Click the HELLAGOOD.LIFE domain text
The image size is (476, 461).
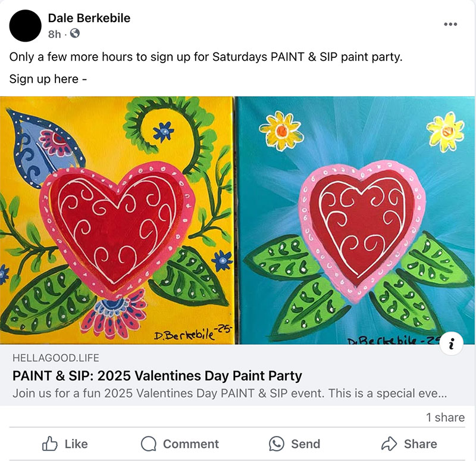(55, 358)
